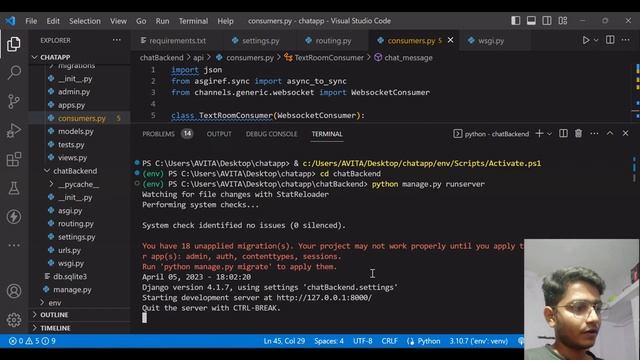Open the Search view in activity bar

[x=14, y=73]
